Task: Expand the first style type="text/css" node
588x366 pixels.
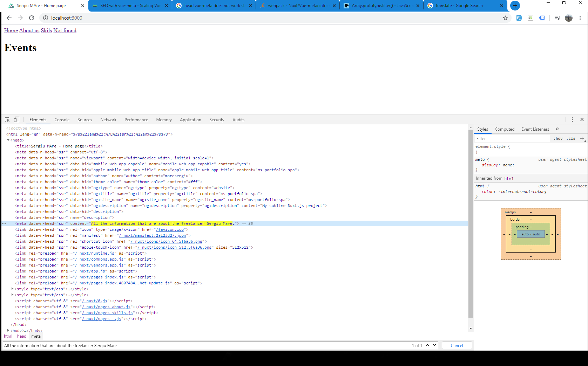Action: point(12,289)
